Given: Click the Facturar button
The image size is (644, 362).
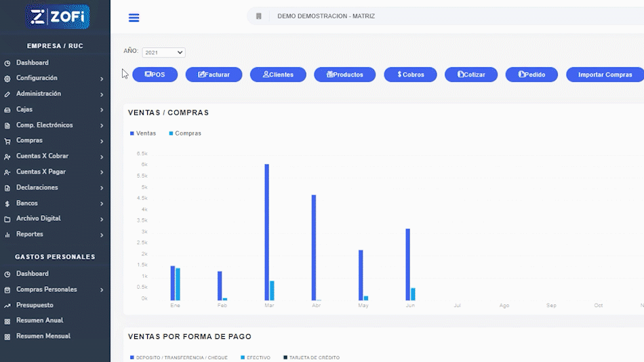Looking at the screenshot, I should [214, 75].
